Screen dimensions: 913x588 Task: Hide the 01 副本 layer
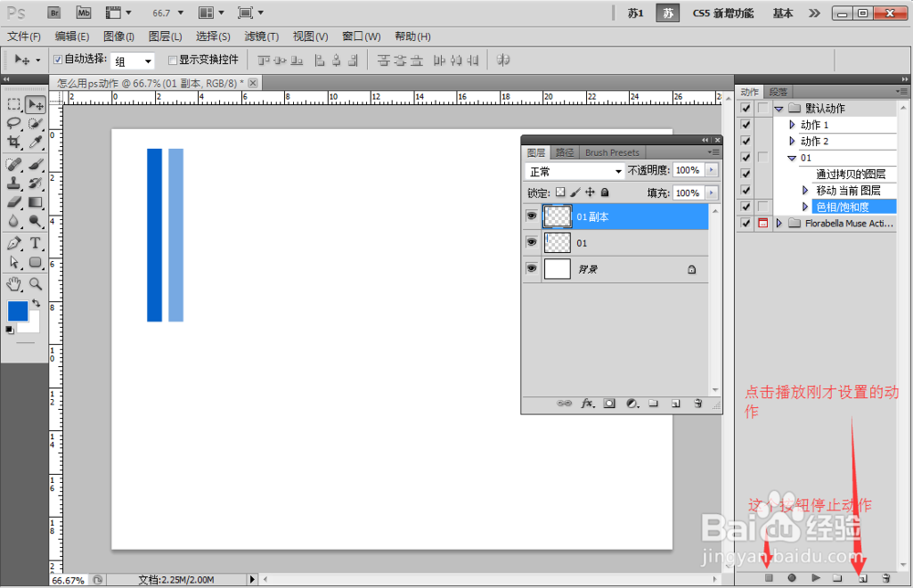(x=531, y=216)
